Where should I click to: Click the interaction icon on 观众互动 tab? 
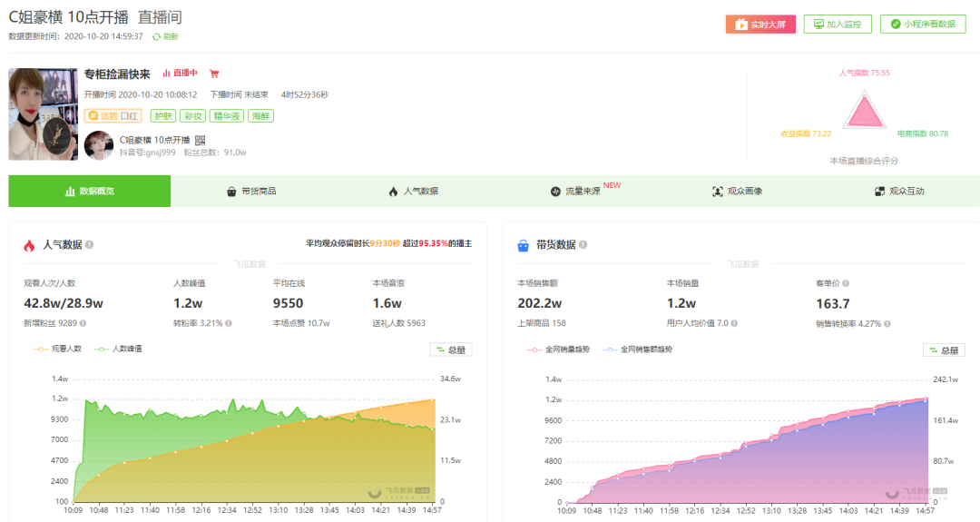pyautogui.click(x=879, y=192)
